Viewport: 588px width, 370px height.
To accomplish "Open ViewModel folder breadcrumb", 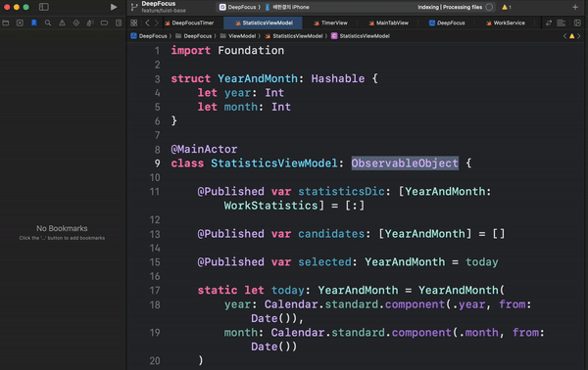I will pyautogui.click(x=238, y=36).
